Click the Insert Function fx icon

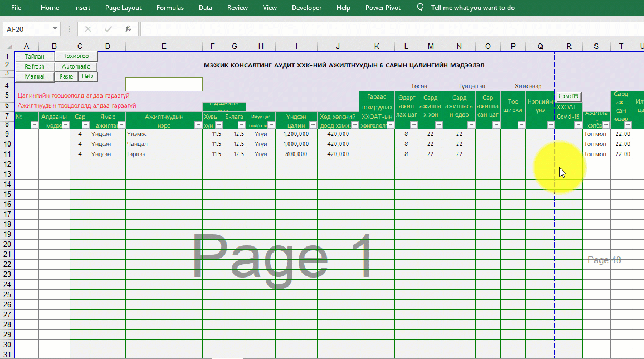click(128, 29)
